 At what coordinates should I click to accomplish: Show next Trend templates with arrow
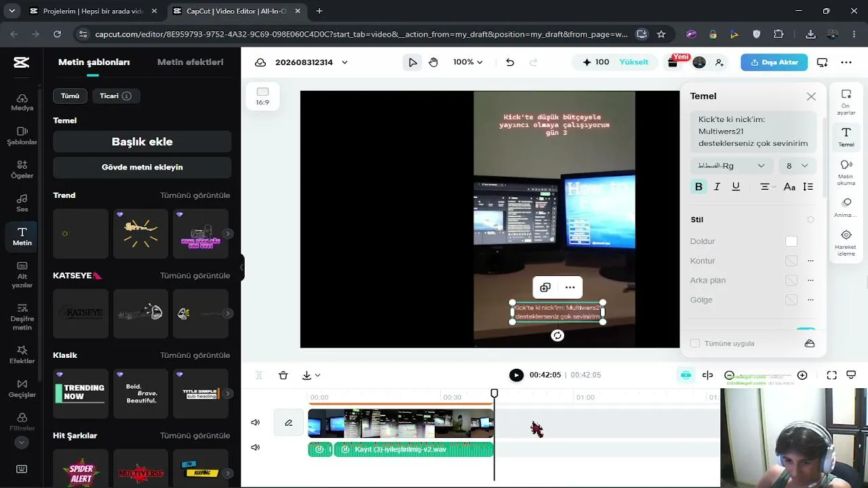click(x=229, y=234)
